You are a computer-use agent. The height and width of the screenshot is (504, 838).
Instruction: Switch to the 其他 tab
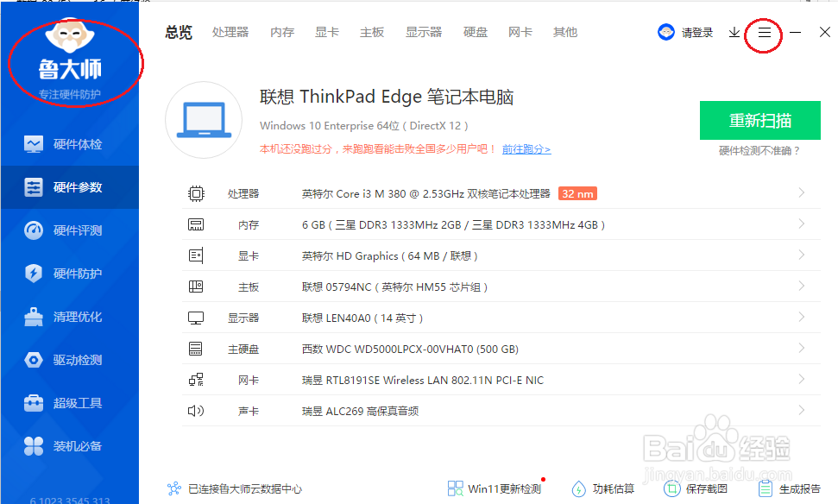pyautogui.click(x=565, y=33)
